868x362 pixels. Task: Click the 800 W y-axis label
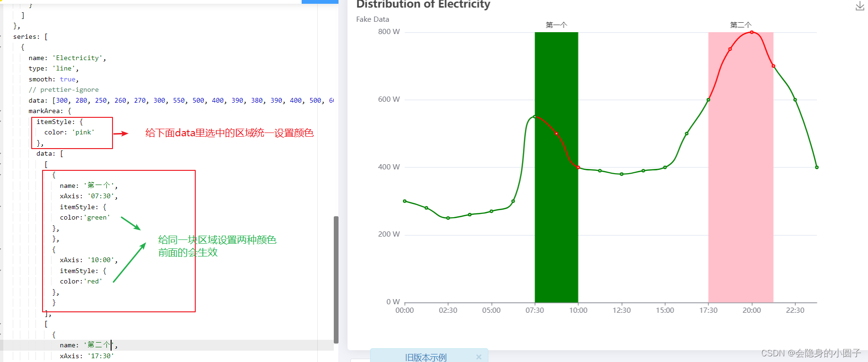coord(389,32)
